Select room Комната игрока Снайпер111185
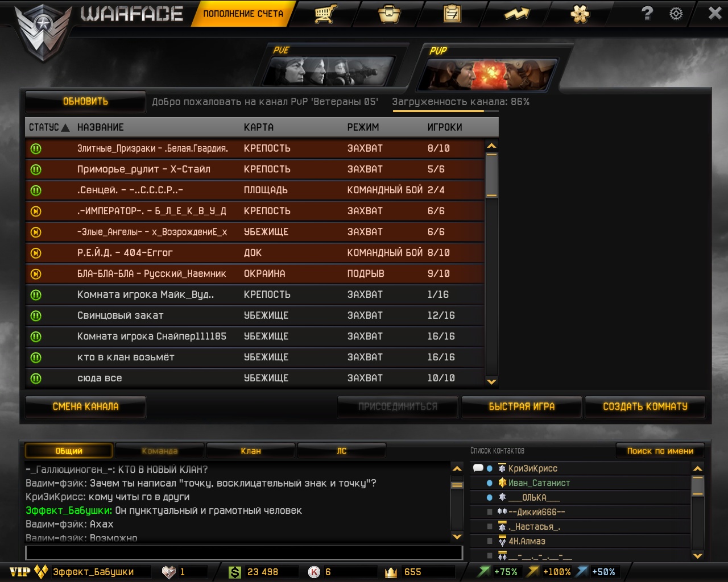 click(x=255, y=336)
